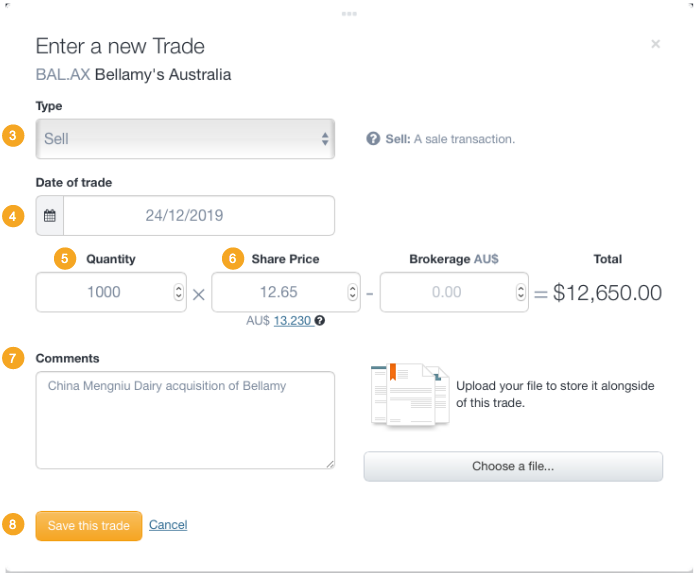The height and width of the screenshot is (573, 697).
Task: Close the new trade dialog
Action: [x=655, y=44]
